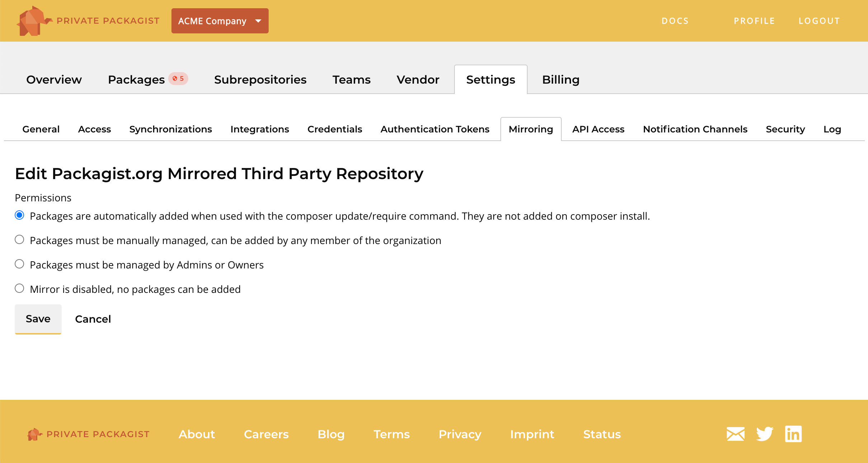
Task: Go to the Overview tab
Action: (54, 79)
